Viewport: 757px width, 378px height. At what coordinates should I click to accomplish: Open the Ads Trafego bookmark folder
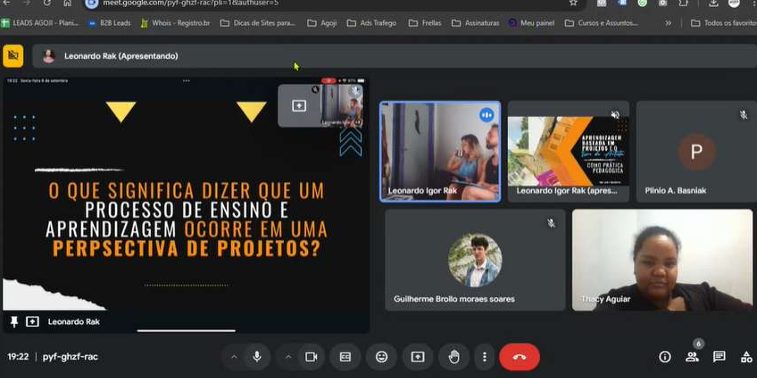pos(372,23)
